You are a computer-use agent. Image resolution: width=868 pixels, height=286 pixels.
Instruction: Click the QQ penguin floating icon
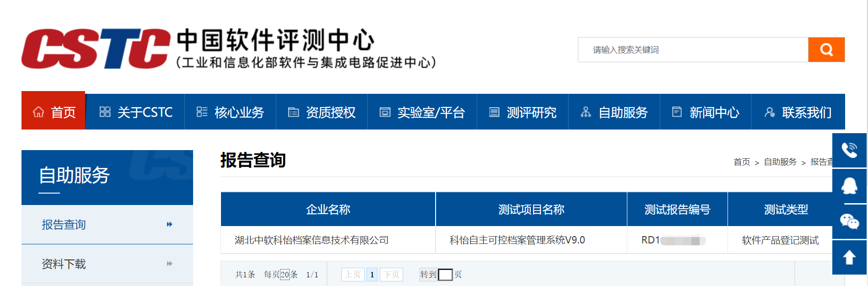pos(849,186)
